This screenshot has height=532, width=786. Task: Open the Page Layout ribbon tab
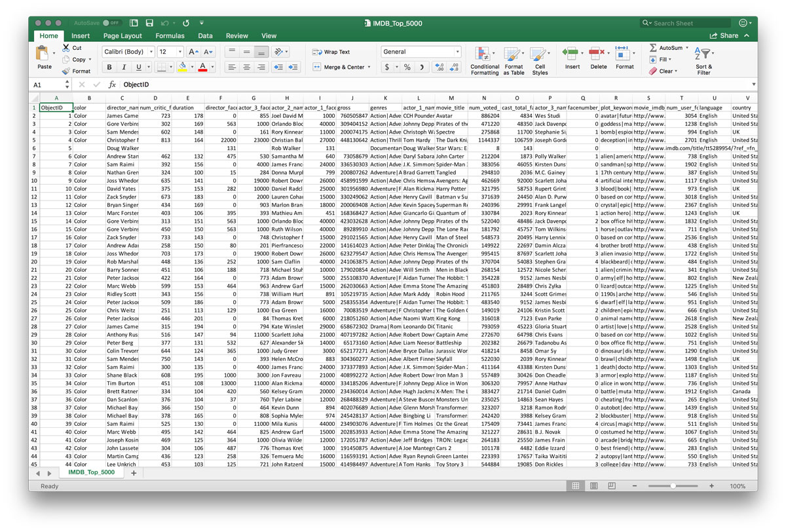(122, 36)
